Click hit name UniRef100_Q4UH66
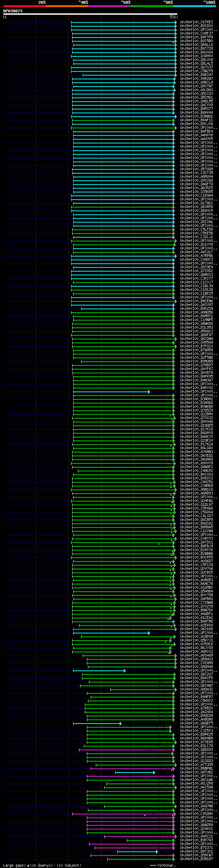The height and width of the screenshot is (868, 219). click(196, 460)
